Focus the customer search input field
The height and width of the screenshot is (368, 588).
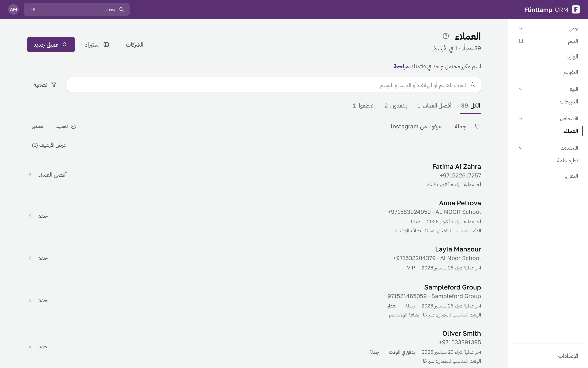[x=274, y=85]
